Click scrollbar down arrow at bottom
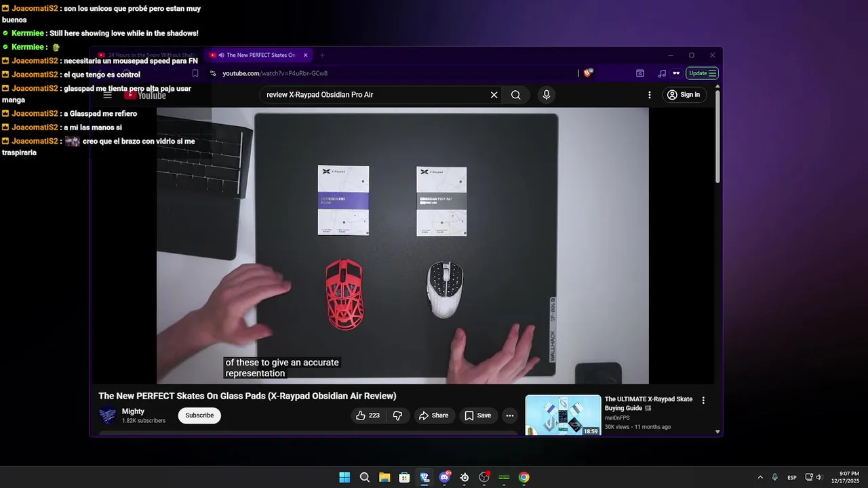 click(x=718, y=432)
